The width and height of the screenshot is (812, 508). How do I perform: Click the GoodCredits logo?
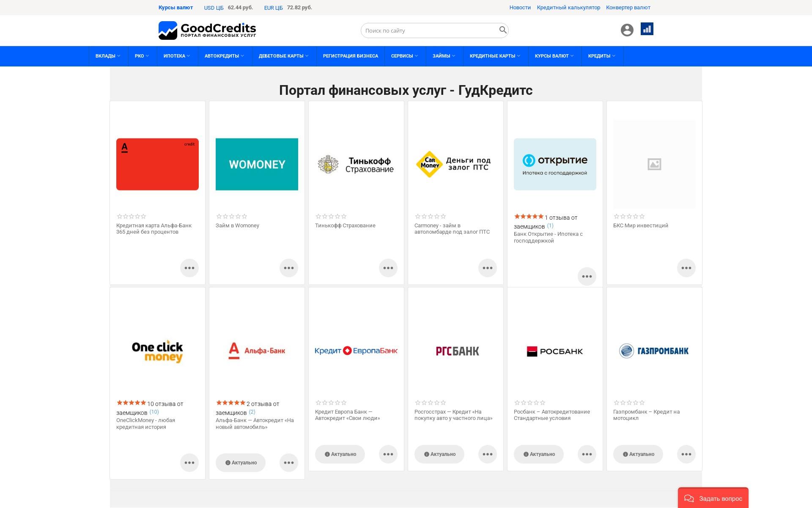click(x=207, y=30)
